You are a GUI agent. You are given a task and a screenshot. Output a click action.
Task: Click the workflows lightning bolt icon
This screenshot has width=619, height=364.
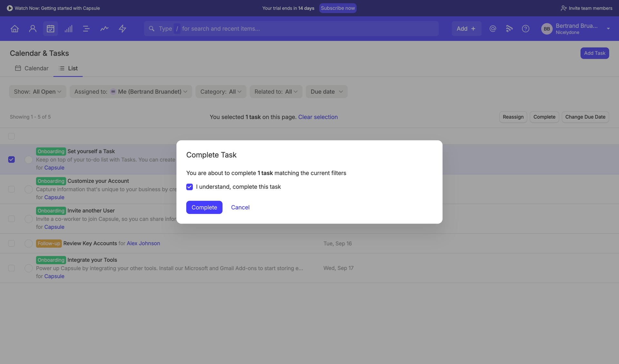[122, 29]
